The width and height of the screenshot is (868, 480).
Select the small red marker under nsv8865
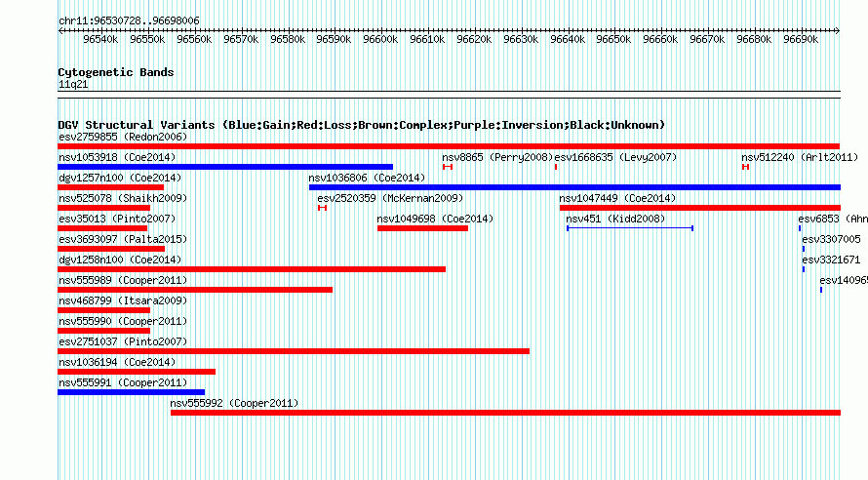(x=448, y=167)
